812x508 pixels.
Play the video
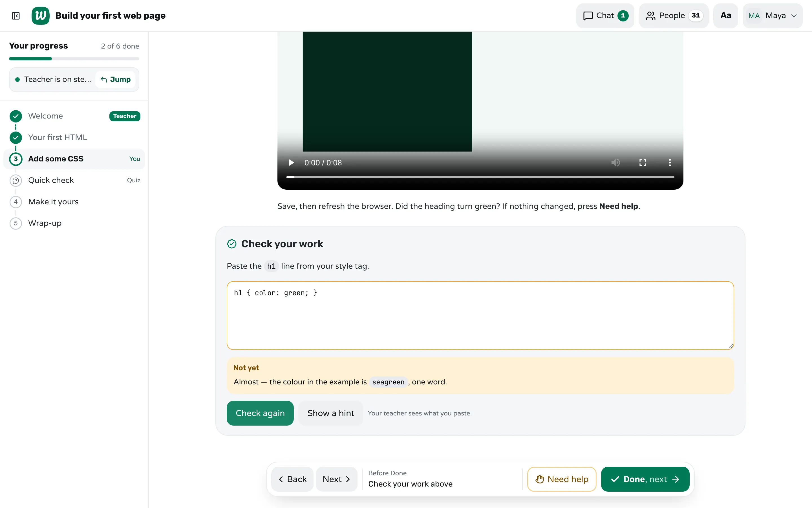point(291,163)
